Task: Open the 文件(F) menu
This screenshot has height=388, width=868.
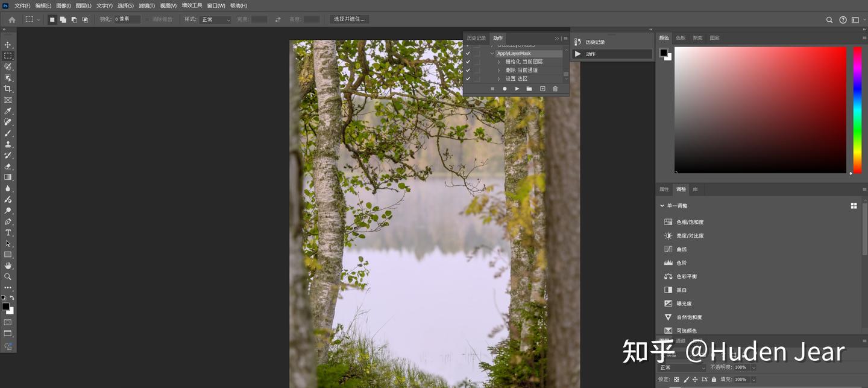Action: pos(22,5)
